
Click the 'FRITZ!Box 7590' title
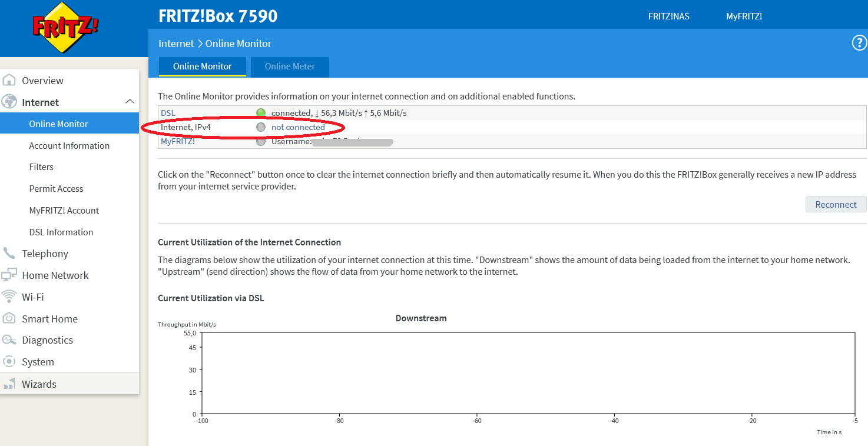pyautogui.click(x=218, y=16)
